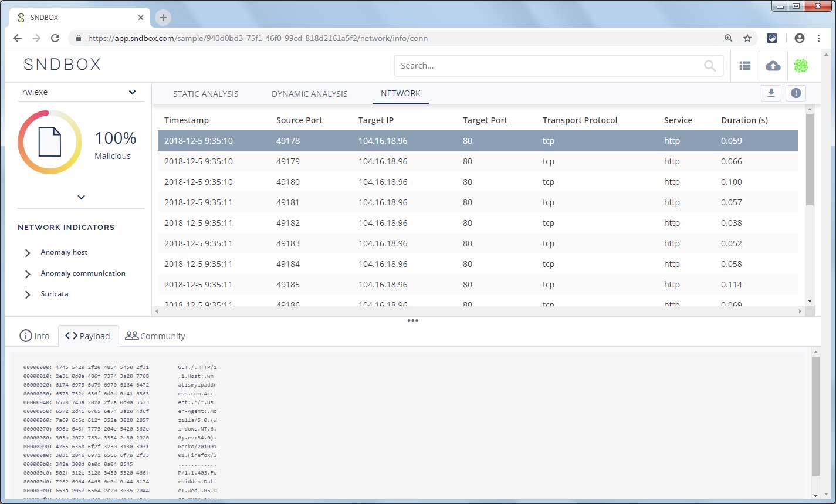This screenshot has width=836, height=504.
Task: Select the row with source port 49184
Action: pos(478,264)
